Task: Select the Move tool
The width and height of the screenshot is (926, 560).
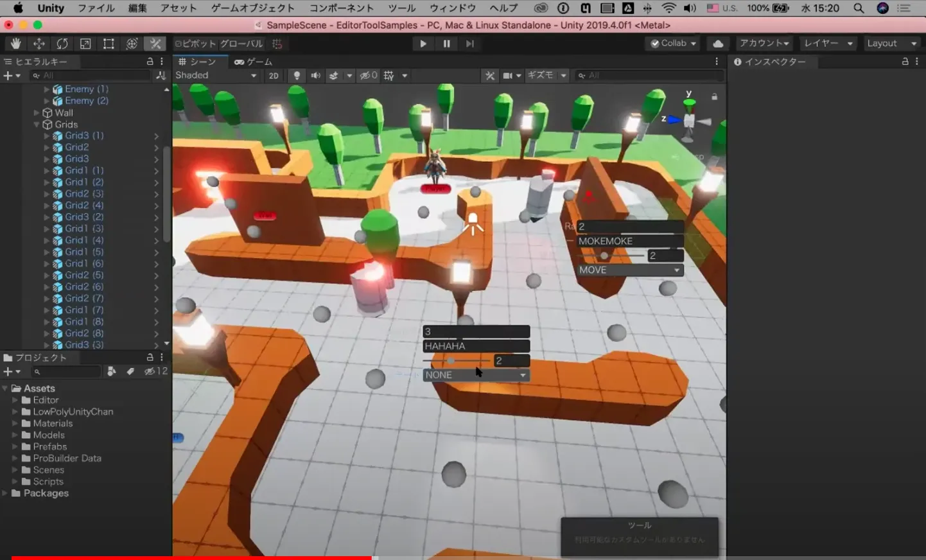Action: pos(39,43)
